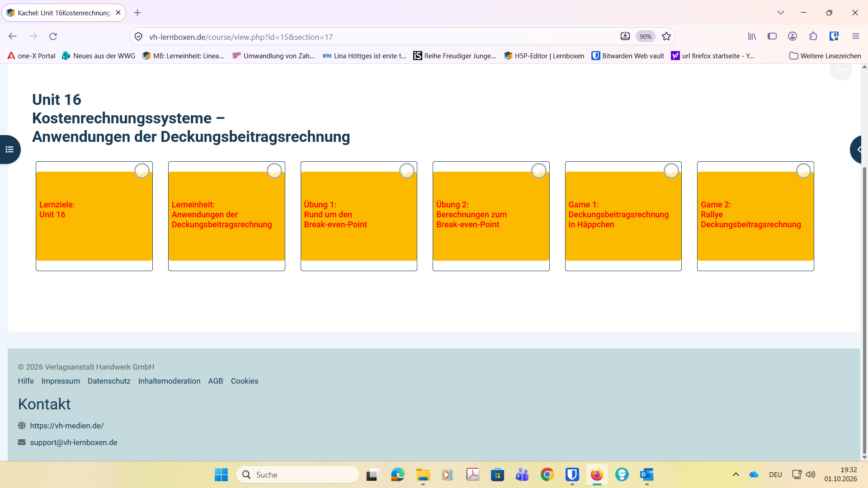Open the Impressum footer link
The width and height of the screenshot is (868, 488).
61,381
